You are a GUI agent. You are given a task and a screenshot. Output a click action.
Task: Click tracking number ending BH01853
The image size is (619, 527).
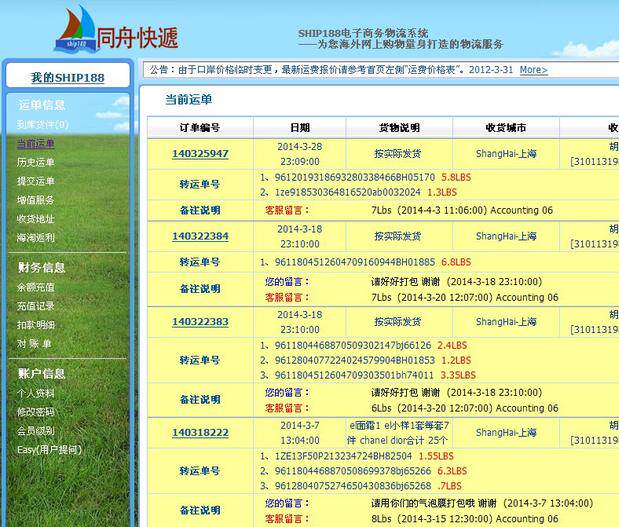point(355,360)
